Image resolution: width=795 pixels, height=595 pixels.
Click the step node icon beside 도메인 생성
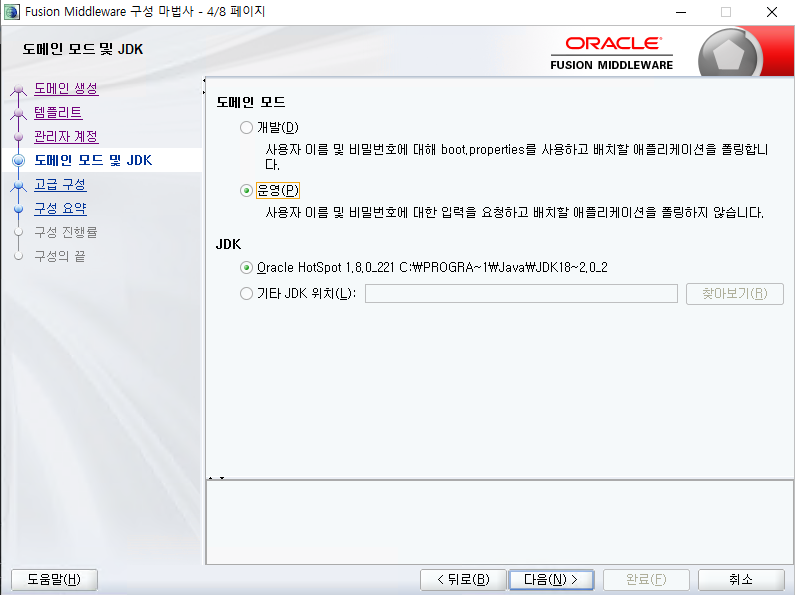[x=19, y=90]
